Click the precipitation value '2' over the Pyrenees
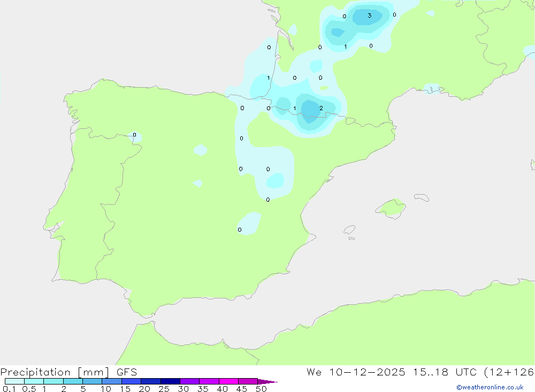 (321, 108)
